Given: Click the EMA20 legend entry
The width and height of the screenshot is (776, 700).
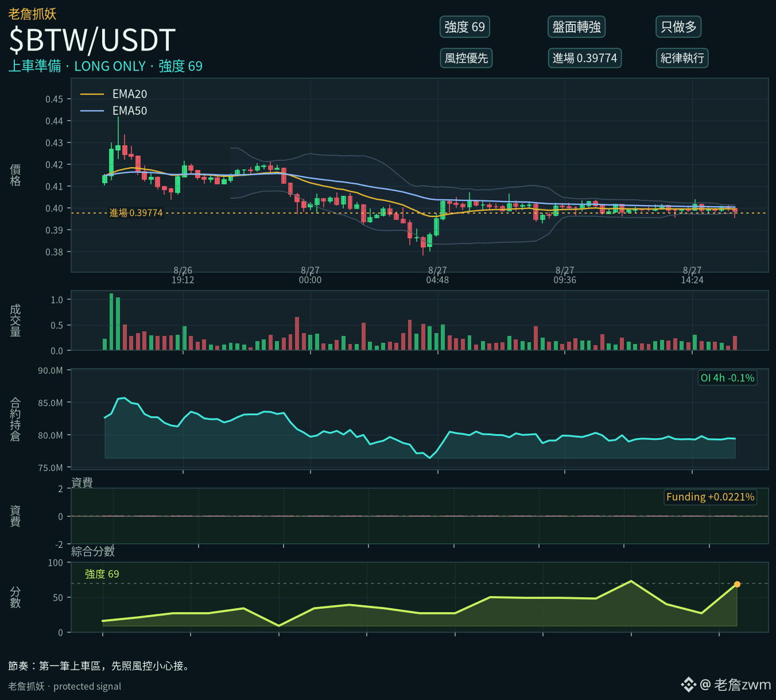Looking at the screenshot, I should point(114,94).
